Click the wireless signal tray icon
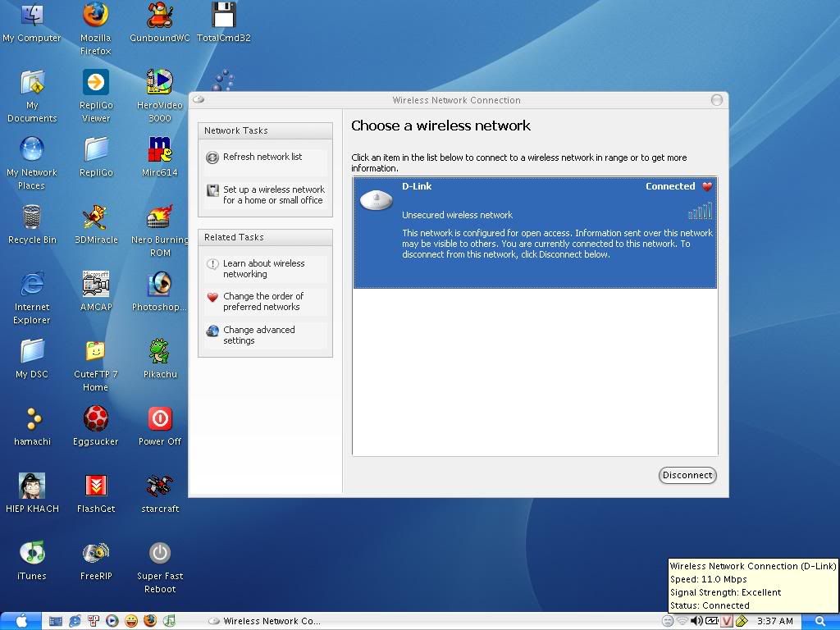 coord(682,621)
